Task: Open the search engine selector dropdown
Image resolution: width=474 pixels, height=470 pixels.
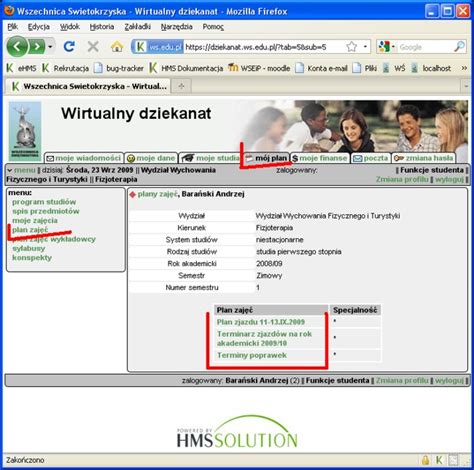Action: click(x=386, y=47)
